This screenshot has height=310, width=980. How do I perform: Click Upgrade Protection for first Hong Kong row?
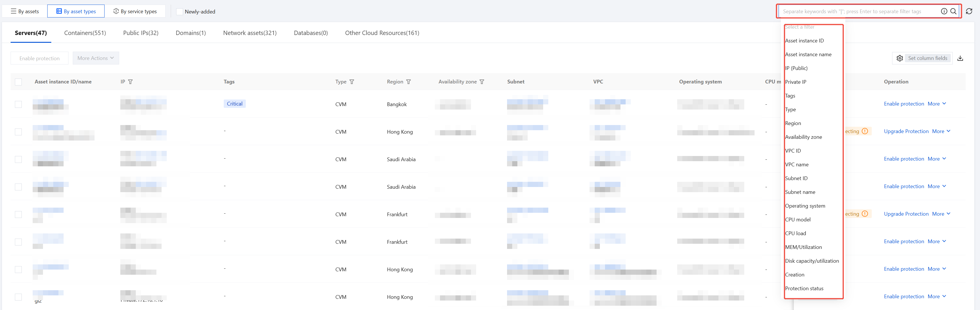coord(906,131)
